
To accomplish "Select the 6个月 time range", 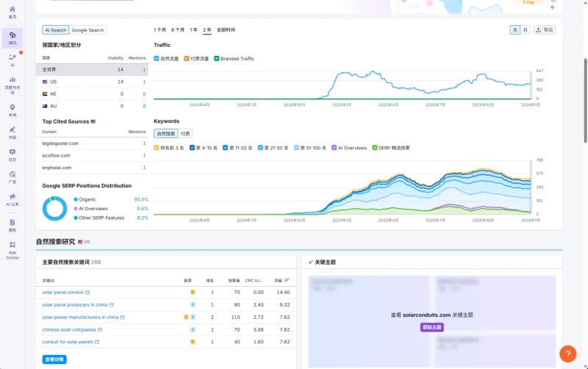I will [x=178, y=30].
